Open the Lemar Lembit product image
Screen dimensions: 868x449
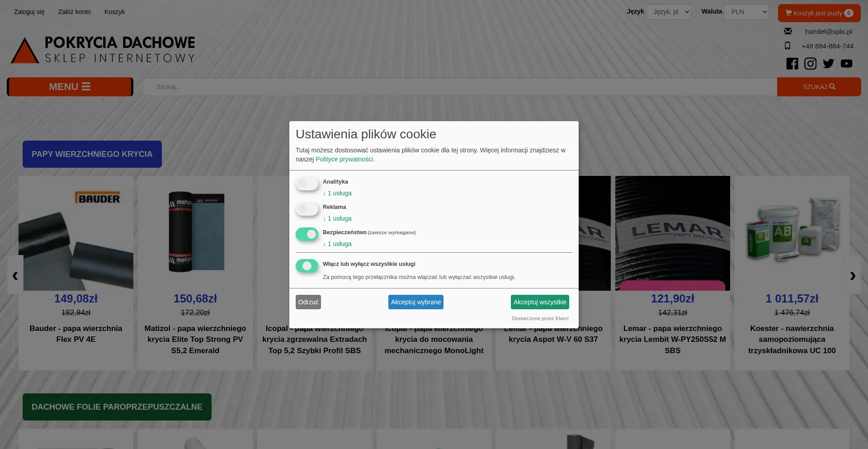(x=673, y=233)
